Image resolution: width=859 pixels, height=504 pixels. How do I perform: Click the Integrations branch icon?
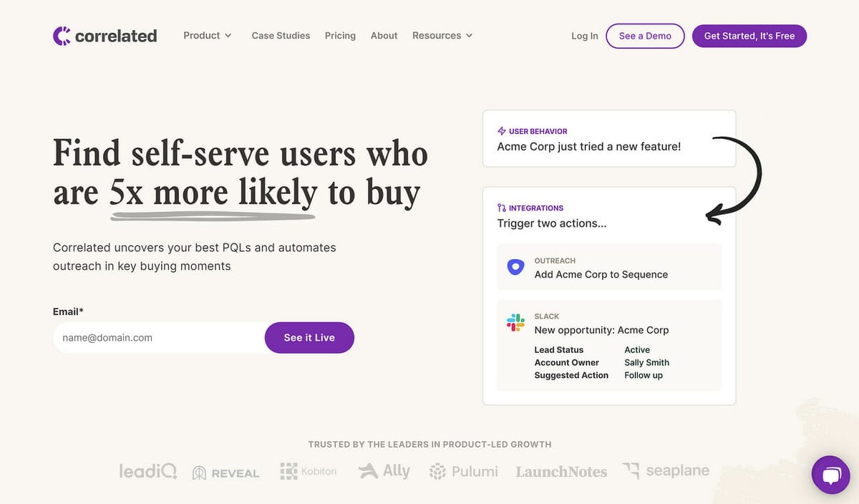click(x=502, y=208)
